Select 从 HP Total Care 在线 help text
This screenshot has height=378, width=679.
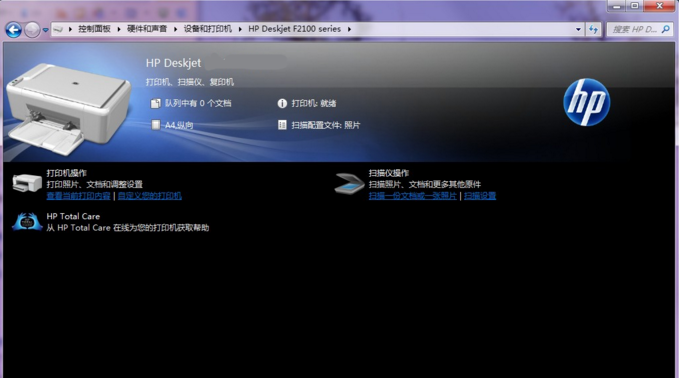pyautogui.click(x=128, y=228)
